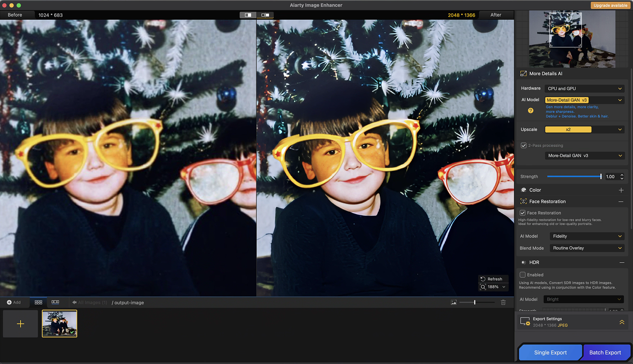Delete image with the trash icon
Image resolution: width=633 pixels, height=364 pixels.
[503, 303]
